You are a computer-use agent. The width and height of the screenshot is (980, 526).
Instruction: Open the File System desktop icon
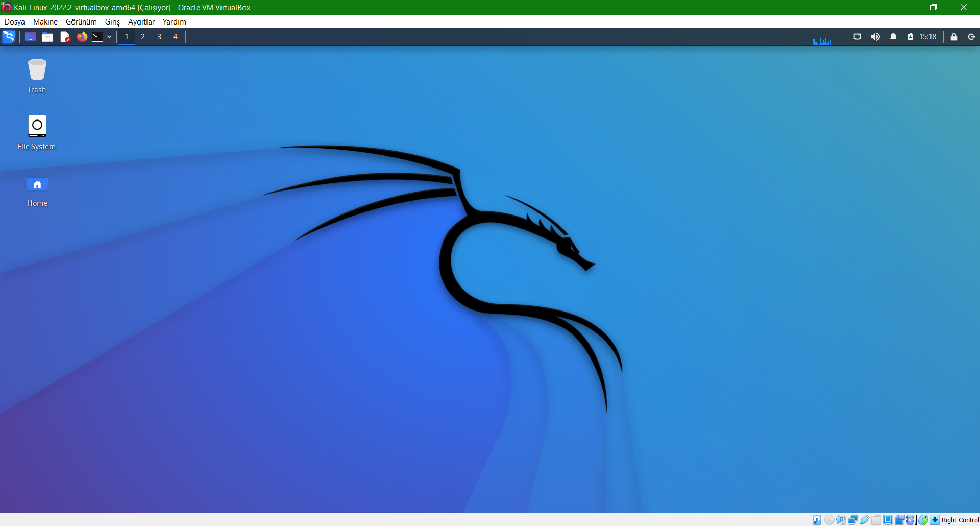37,132
